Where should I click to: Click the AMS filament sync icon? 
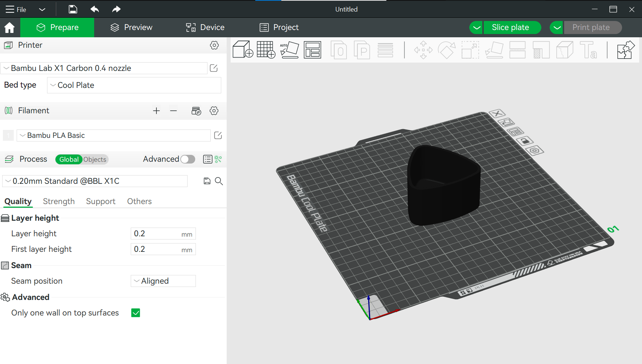coord(196,111)
